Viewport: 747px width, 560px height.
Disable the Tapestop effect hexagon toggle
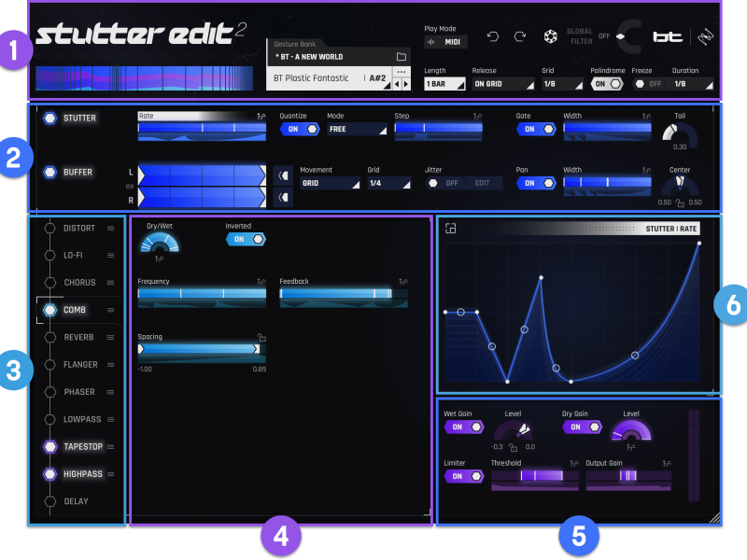point(50,447)
